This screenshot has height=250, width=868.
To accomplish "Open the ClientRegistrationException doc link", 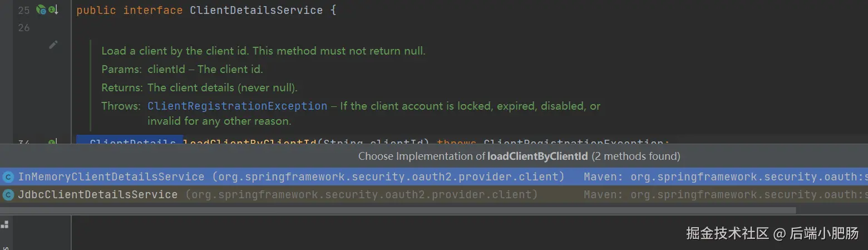I will point(237,106).
